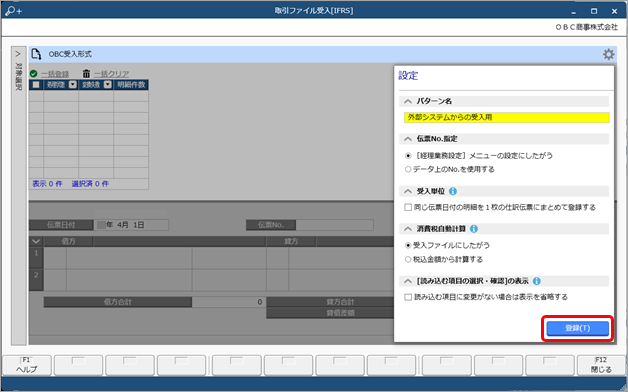The image size is (628, 392).
Task: Collapse the 消費税自動計算 section
Action: tap(408, 229)
